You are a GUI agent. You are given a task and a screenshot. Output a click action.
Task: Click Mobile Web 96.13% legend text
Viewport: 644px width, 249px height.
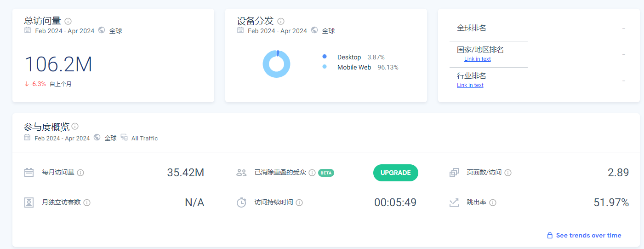pos(368,67)
